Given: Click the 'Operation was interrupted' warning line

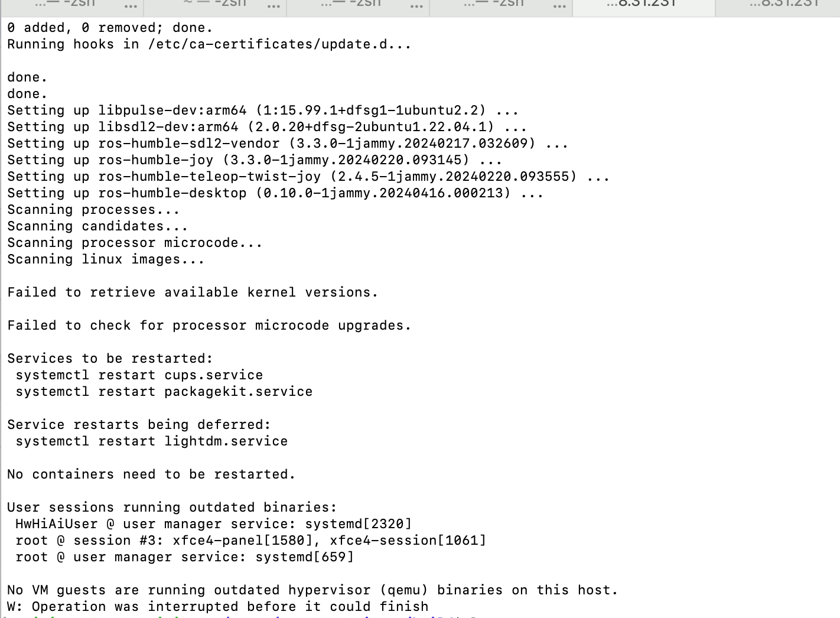Looking at the screenshot, I should coord(218,607).
